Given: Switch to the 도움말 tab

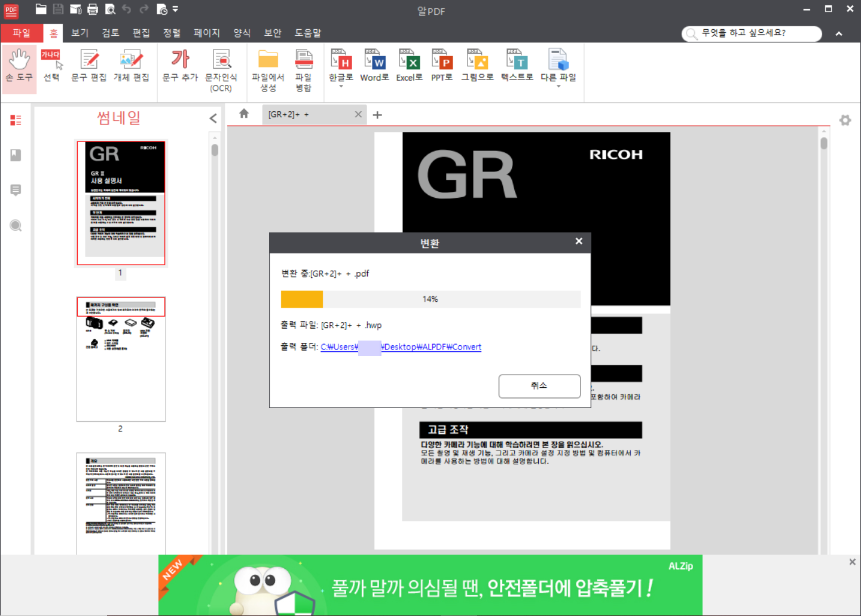Looking at the screenshot, I should (308, 33).
